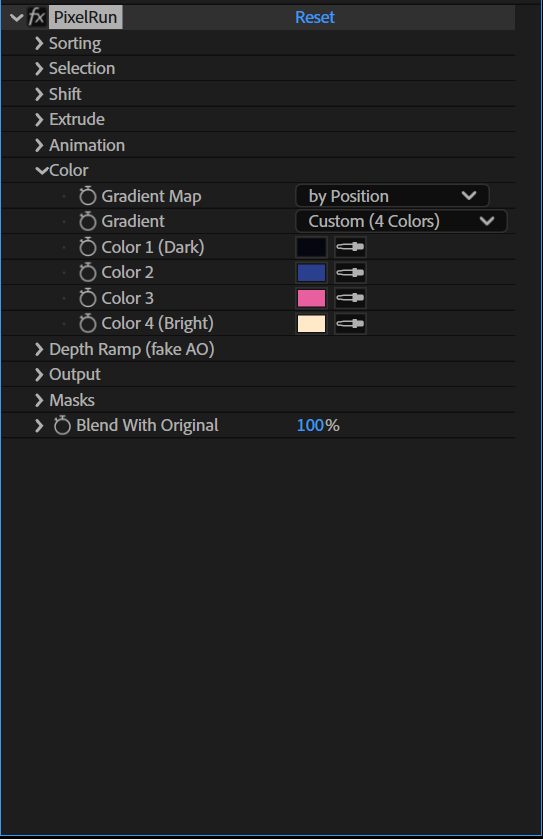Image resolution: width=543 pixels, height=839 pixels.
Task: Toggle the fx switch for PixelRun
Action: [x=36, y=17]
